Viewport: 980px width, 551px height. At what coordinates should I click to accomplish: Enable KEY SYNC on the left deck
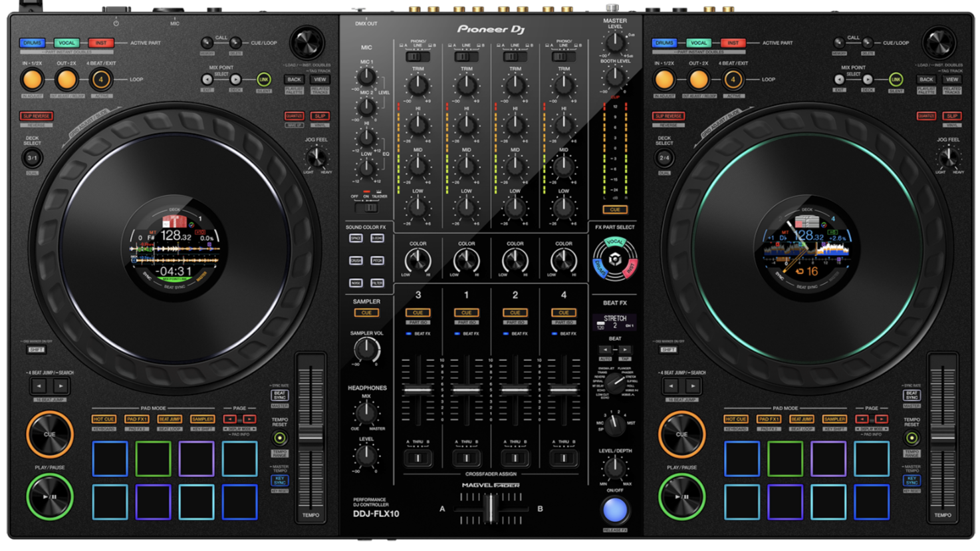[x=279, y=480]
